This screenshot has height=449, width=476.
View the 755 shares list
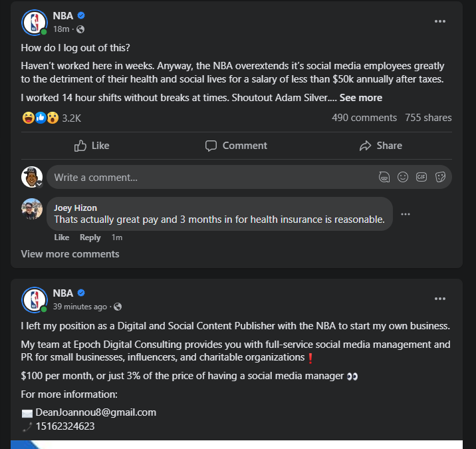click(x=428, y=118)
